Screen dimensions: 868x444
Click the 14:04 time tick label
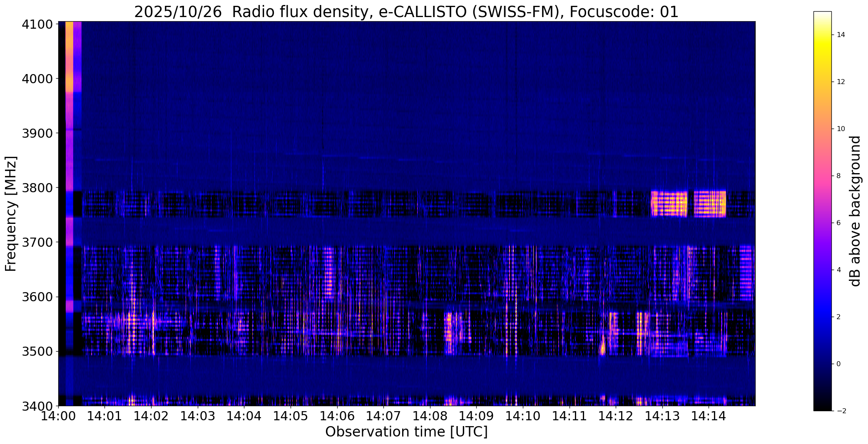(244, 416)
